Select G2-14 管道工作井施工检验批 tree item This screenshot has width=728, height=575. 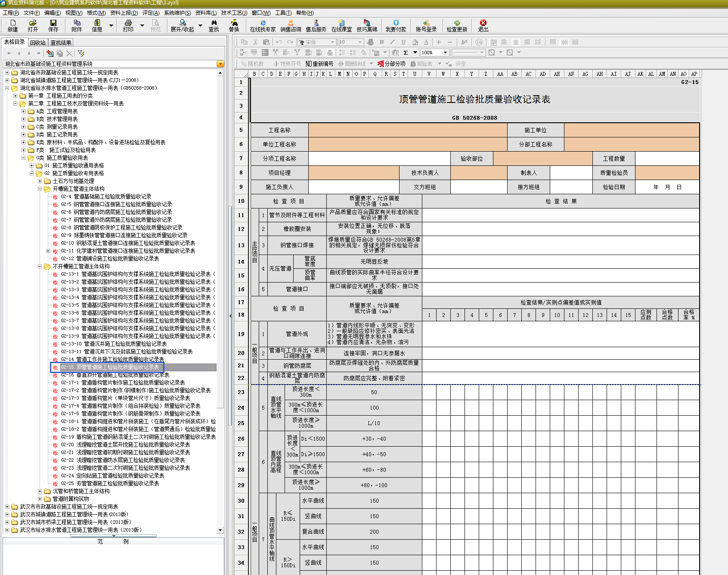pos(112,359)
